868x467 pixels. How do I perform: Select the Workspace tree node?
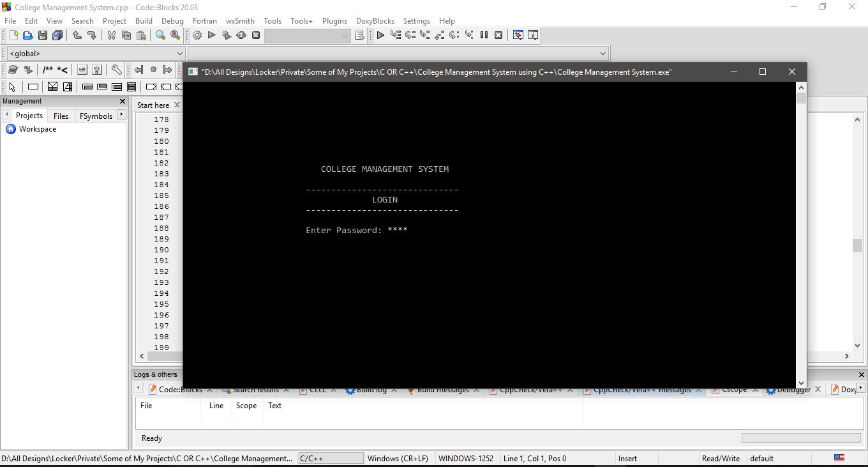pos(37,129)
